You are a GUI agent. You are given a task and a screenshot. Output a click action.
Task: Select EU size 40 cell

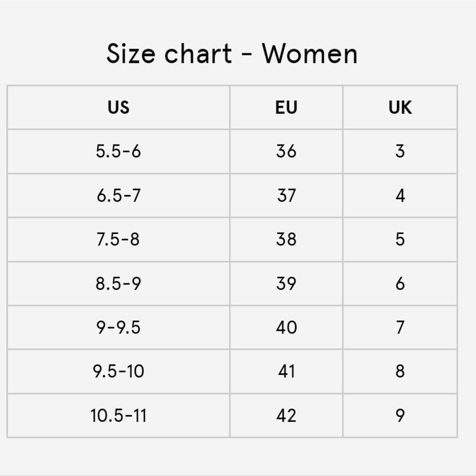click(x=286, y=327)
